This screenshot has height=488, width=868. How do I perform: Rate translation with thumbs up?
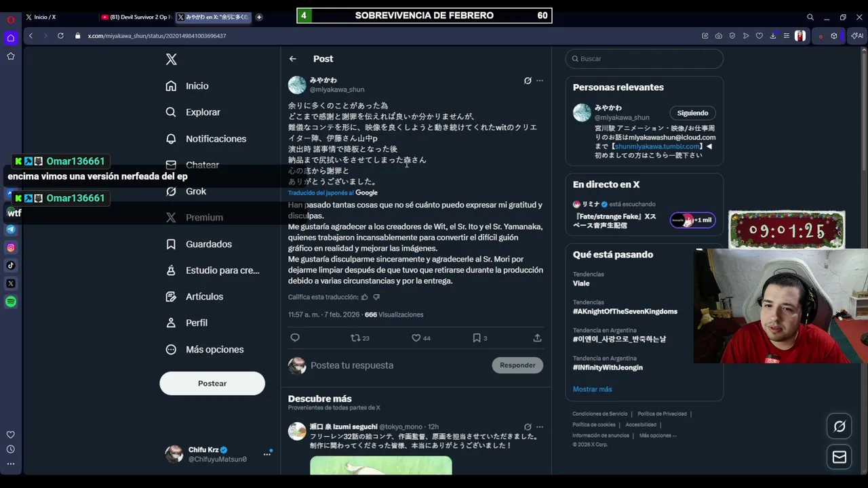(x=365, y=297)
